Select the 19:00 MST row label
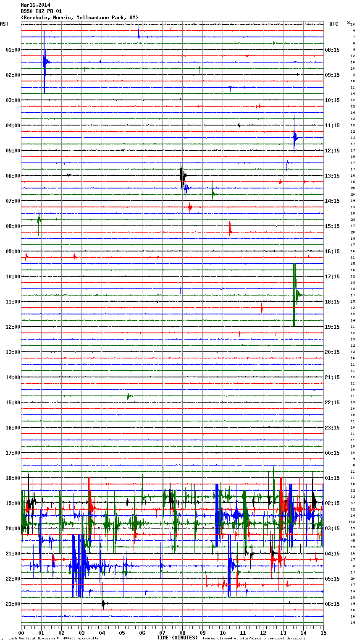 [13, 503]
